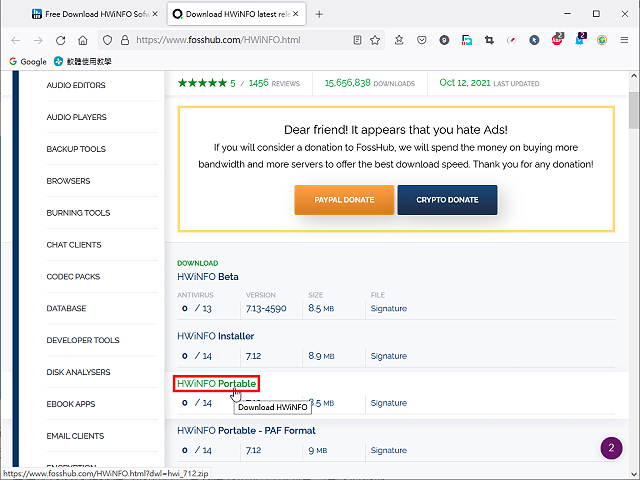Open the 軟體使用教學 bookmark
This screenshot has height=482, width=642.
pos(83,61)
